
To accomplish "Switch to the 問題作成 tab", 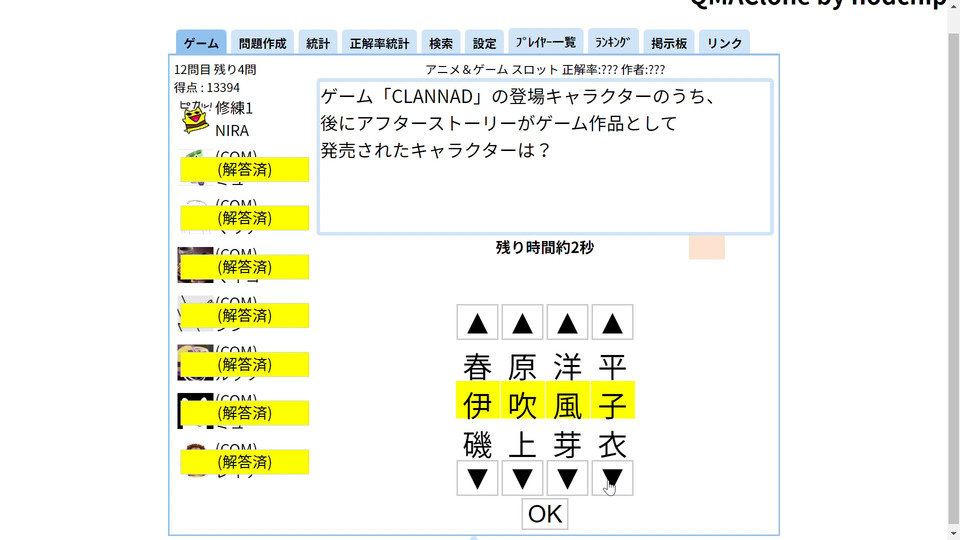I will [263, 42].
